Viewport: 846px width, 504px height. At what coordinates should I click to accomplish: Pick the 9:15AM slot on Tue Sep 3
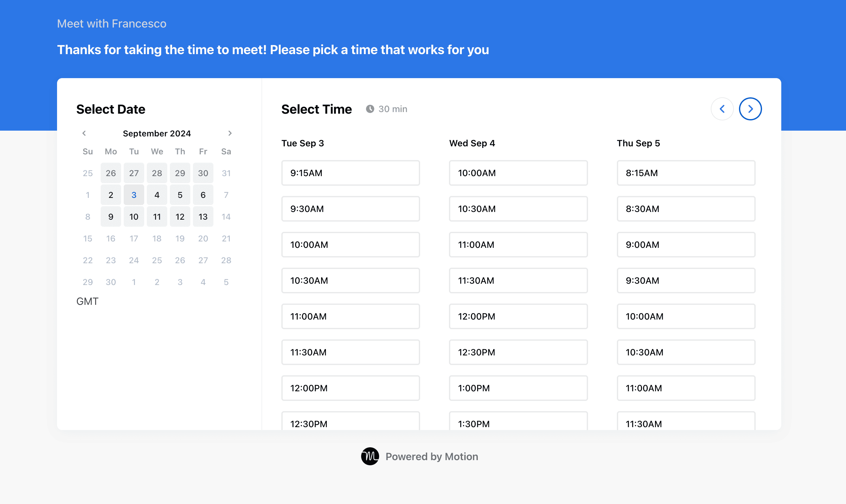(x=351, y=173)
